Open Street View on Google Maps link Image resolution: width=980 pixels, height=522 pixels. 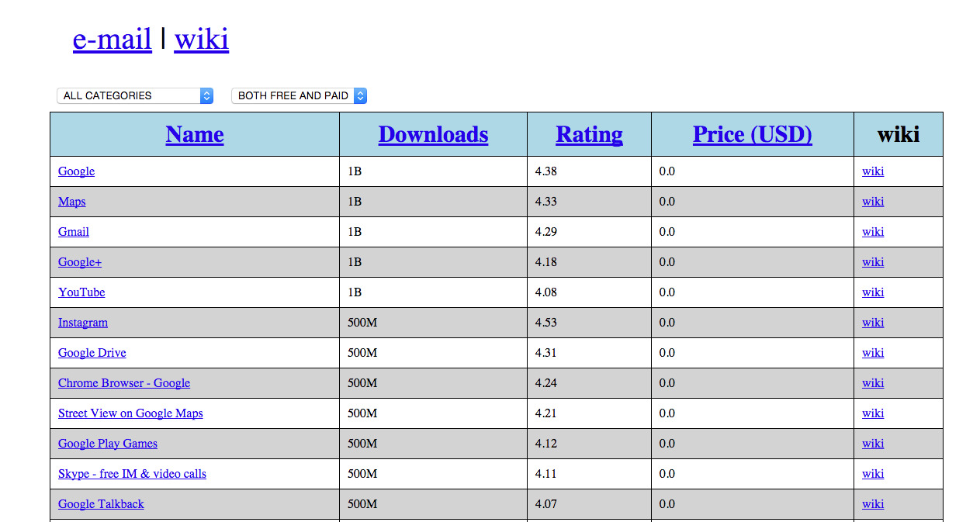130,413
